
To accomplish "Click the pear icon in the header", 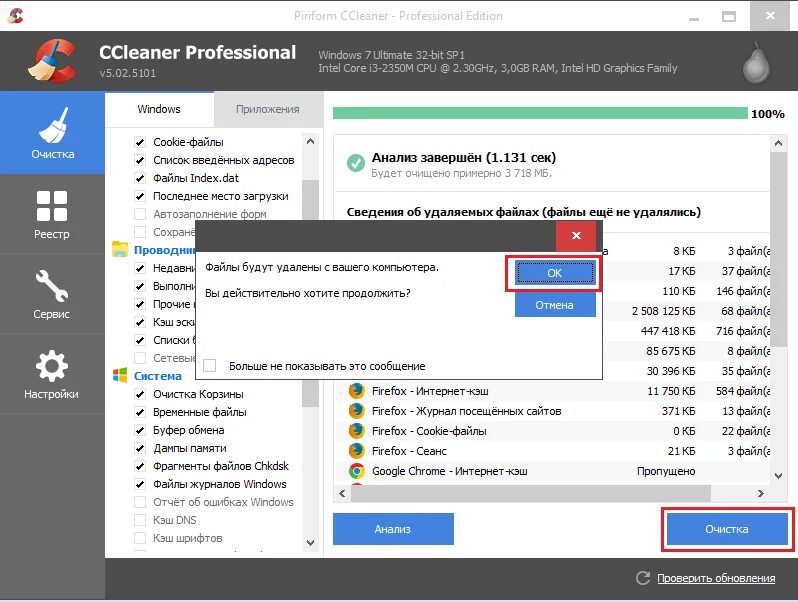I will [756, 63].
